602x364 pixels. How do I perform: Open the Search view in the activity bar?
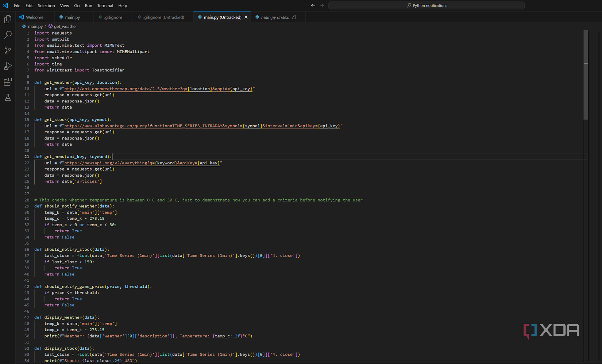coord(8,35)
